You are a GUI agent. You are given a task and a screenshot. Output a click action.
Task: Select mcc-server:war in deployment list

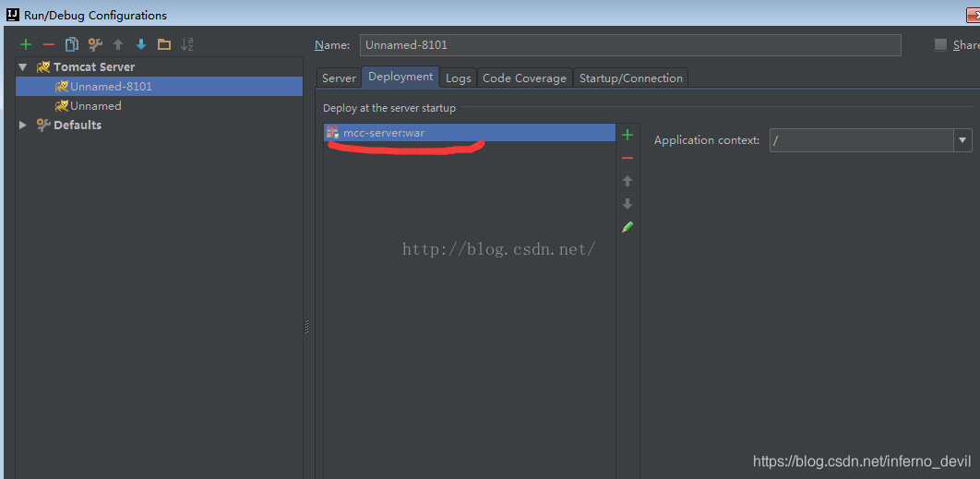point(470,133)
